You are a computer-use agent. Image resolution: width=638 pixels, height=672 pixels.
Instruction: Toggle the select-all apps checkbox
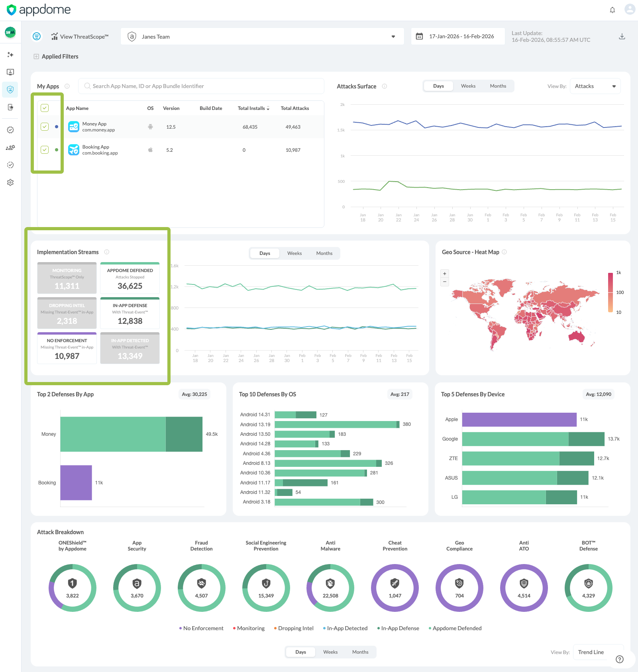[x=45, y=108]
